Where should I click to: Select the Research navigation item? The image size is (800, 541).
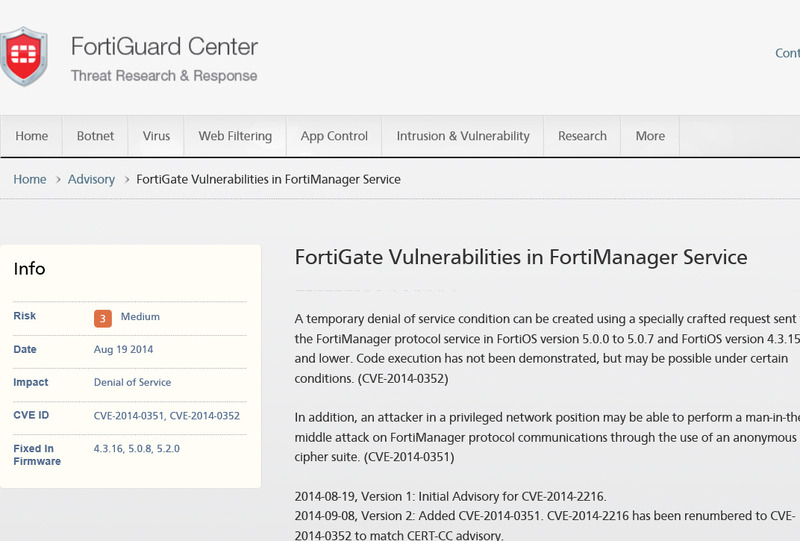pyautogui.click(x=582, y=136)
